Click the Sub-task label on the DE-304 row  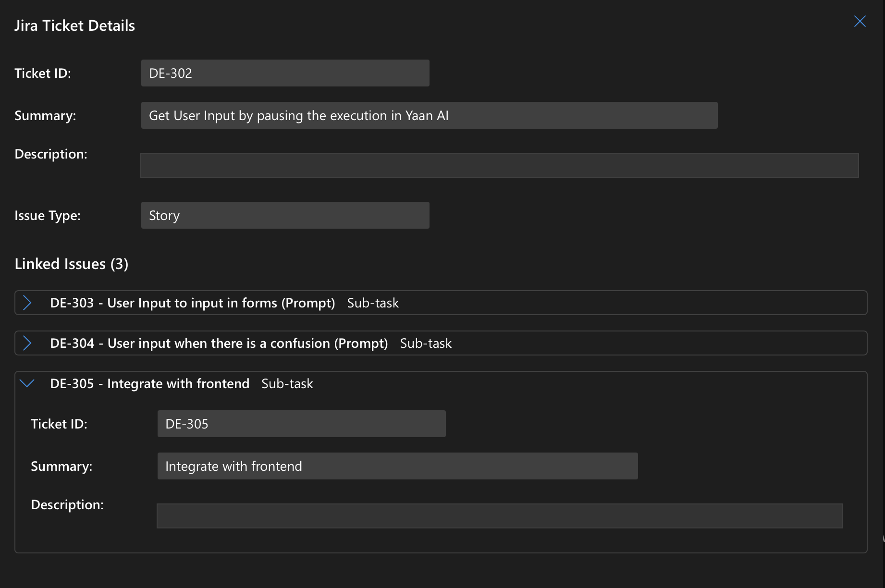tap(426, 343)
